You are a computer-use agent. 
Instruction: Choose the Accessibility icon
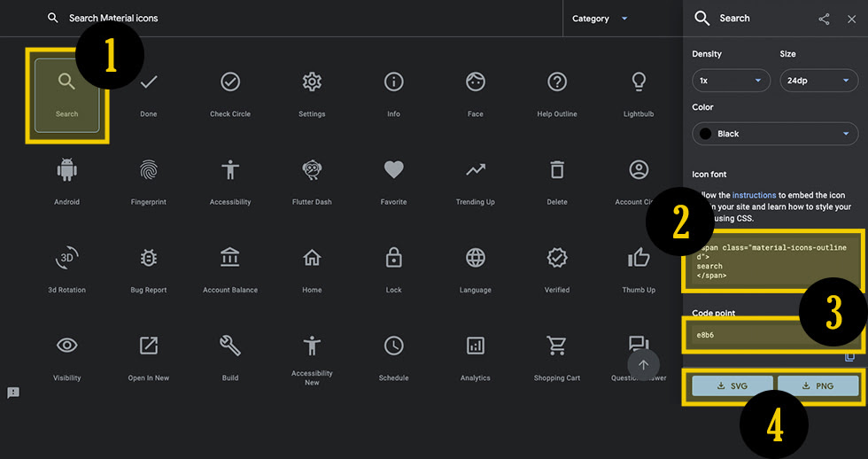tap(230, 170)
